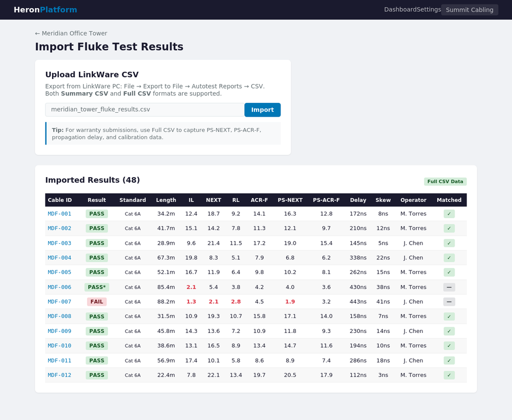Open the MDF-001 cable record

[x=60, y=214]
